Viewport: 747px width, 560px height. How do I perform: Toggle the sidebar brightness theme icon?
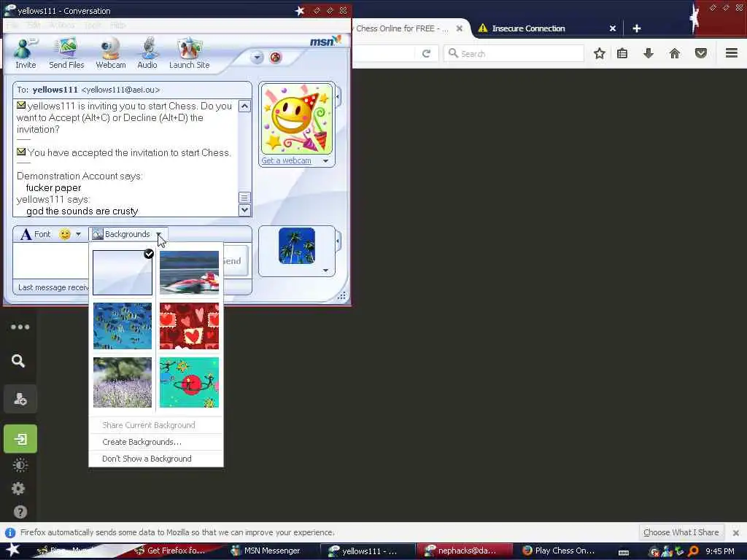20,465
